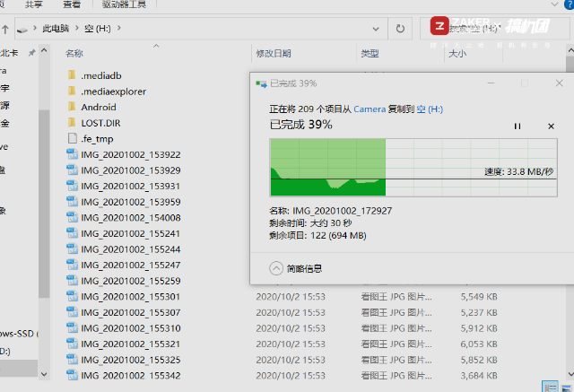Select image IMG_20201002_154008
The width and height of the screenshot is (574, 392).
(124, 217)
